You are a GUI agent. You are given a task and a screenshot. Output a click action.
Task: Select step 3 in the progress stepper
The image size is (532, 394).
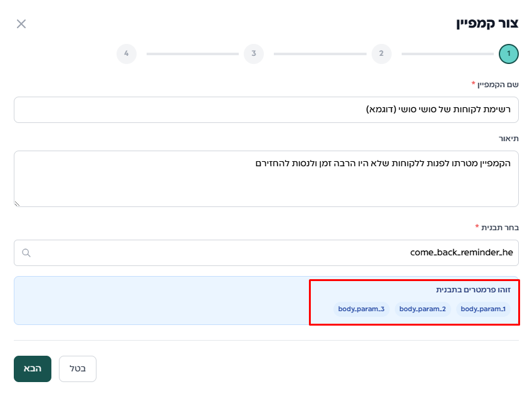(x=254, y=54)
